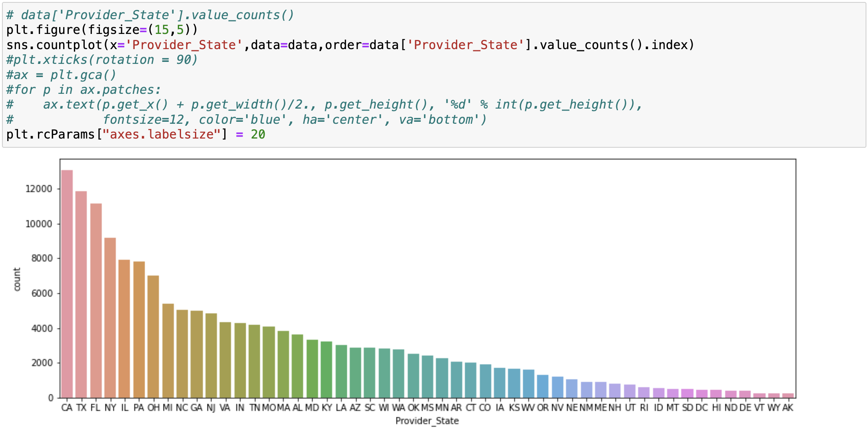Viewport: 868px width, 432px height.
Task: Click the commented plt.xticks rotation line
Action: [102, 60]
